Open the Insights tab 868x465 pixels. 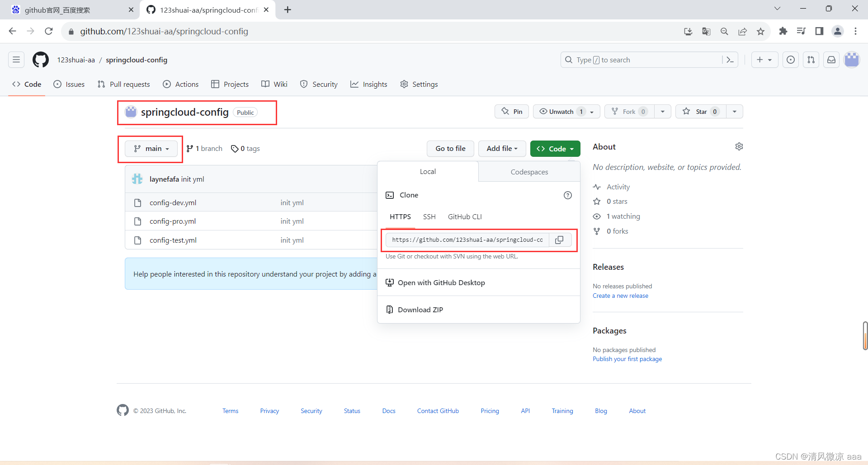368,84
